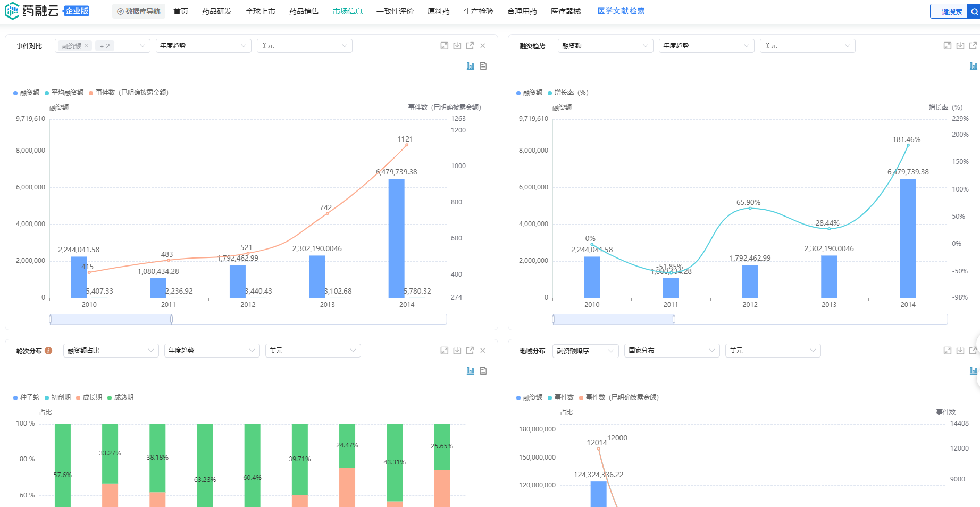Screen dimensions: 980x507
Task: Toggle 成熟期 legend in 轮次分布
Action: click(x=121, y=397)
